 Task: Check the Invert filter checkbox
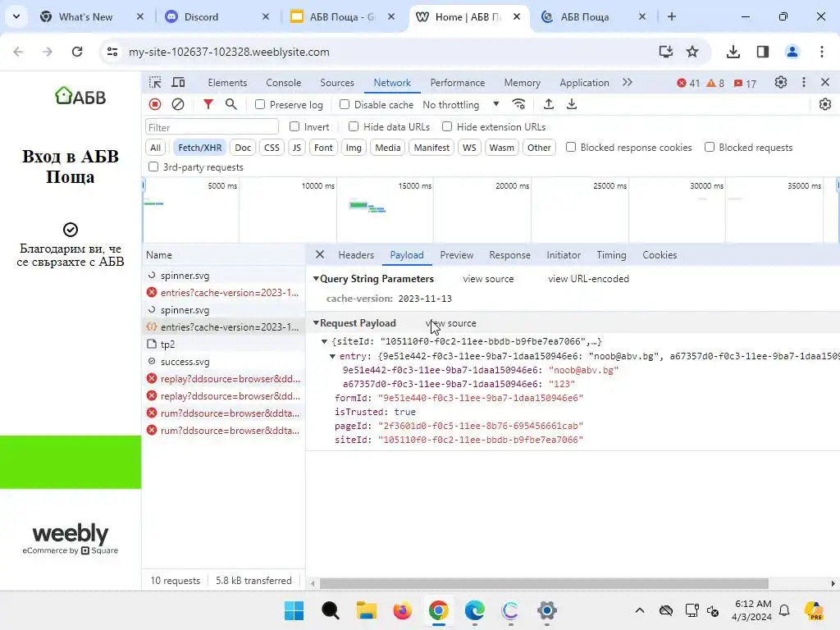(x=294, y=126)
